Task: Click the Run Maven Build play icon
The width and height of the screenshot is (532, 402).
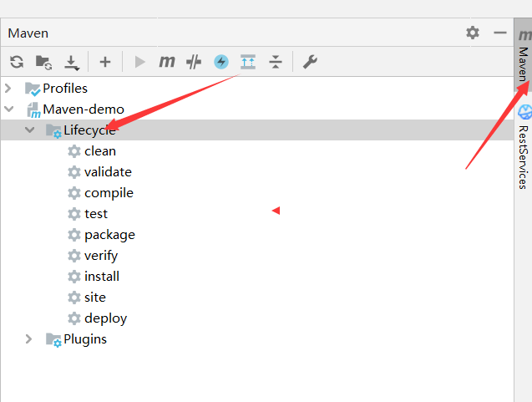Action: tap(139, 62)
